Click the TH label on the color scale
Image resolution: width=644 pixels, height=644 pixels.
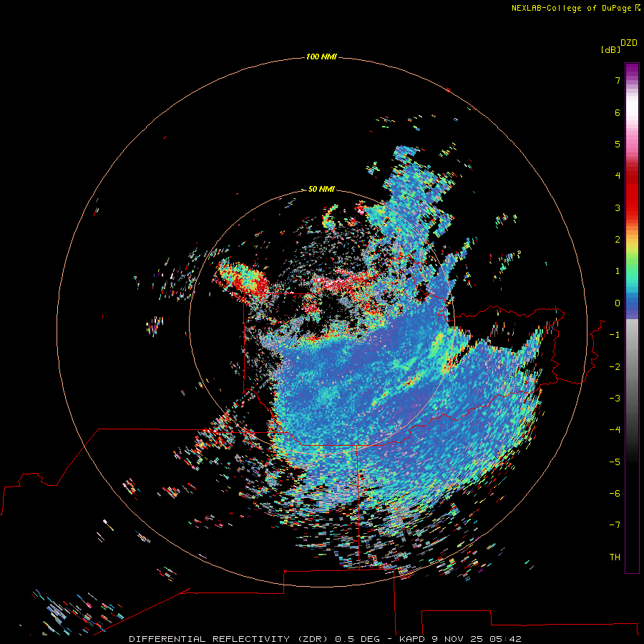615,557
